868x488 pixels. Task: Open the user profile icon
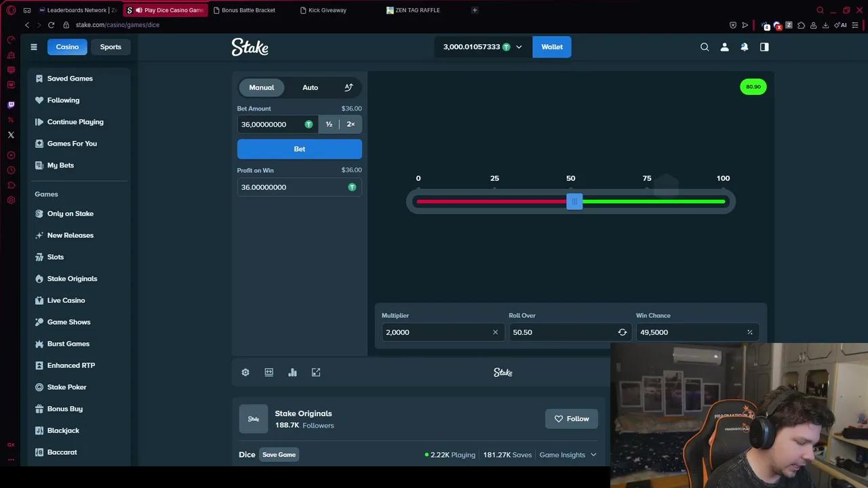pos(724,47)
